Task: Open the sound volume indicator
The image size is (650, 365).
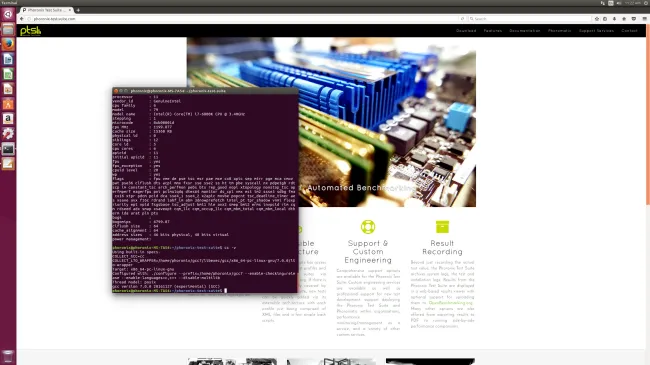Action: tap(619, 3)
